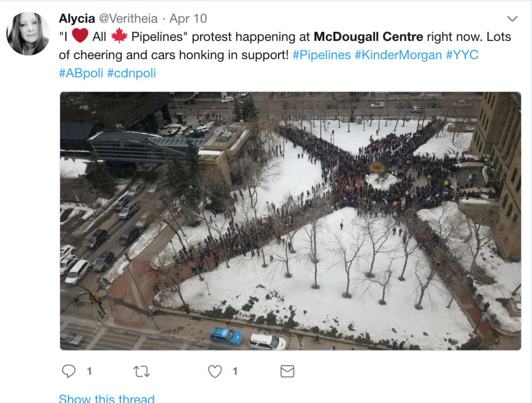Viewport: 532px width, 403px height.
Task: Open the Apr 10 tweet timestamp
Action: pos(188,19)
